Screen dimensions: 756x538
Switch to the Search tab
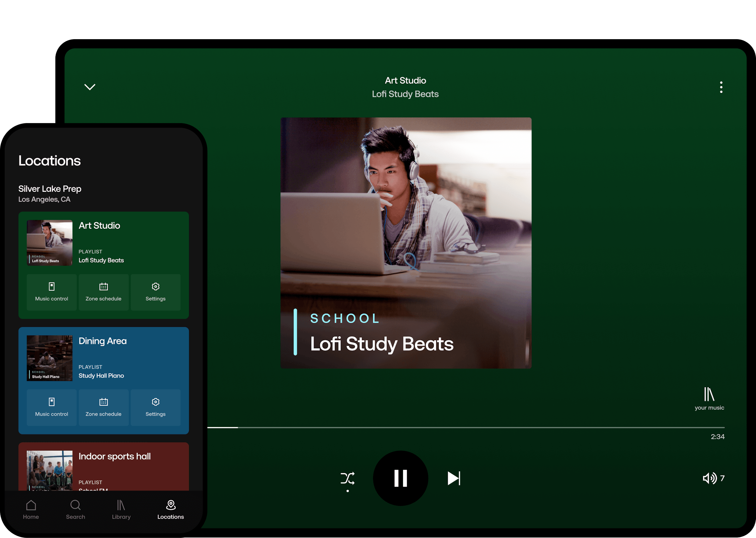pos(76,509)
